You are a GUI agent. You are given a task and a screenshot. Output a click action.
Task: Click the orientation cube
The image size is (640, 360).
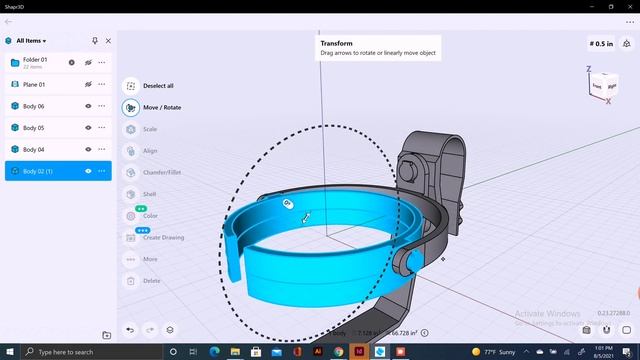coord(604,86)
